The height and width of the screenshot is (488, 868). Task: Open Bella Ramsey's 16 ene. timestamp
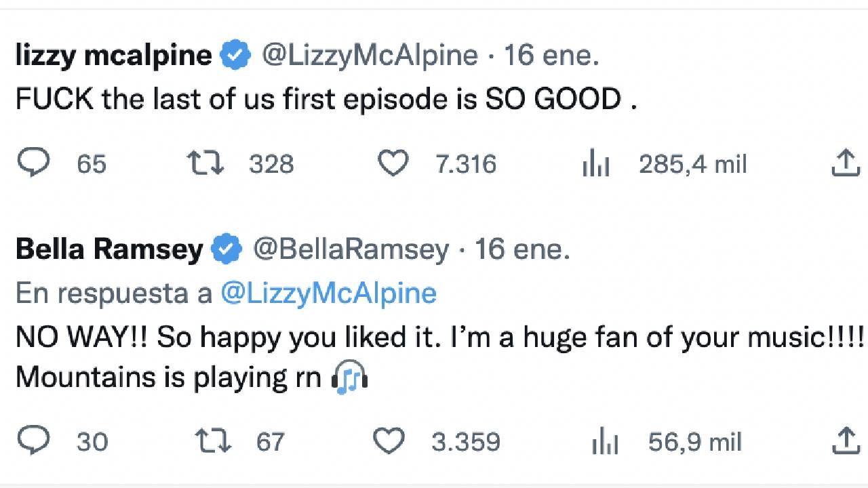[522, 249]
